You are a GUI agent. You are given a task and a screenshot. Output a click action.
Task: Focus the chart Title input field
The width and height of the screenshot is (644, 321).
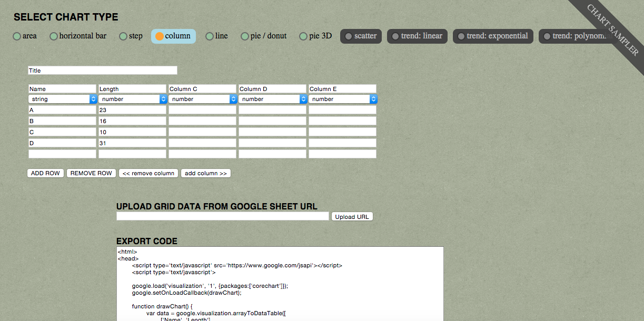[103, 71]
